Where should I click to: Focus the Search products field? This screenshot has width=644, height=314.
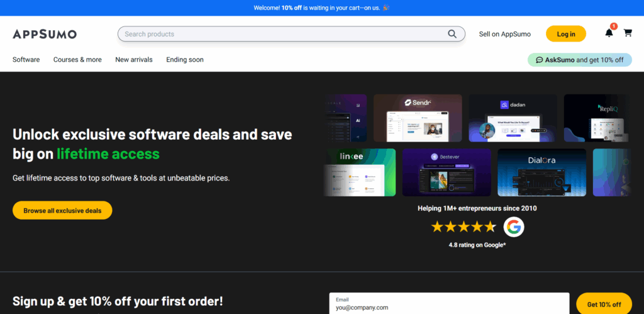coord(291,34)
